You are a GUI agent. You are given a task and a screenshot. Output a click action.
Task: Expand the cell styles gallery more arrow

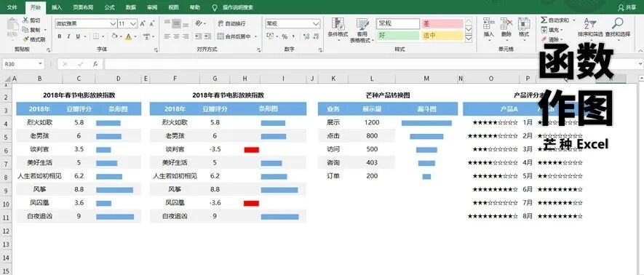(469, 39)
